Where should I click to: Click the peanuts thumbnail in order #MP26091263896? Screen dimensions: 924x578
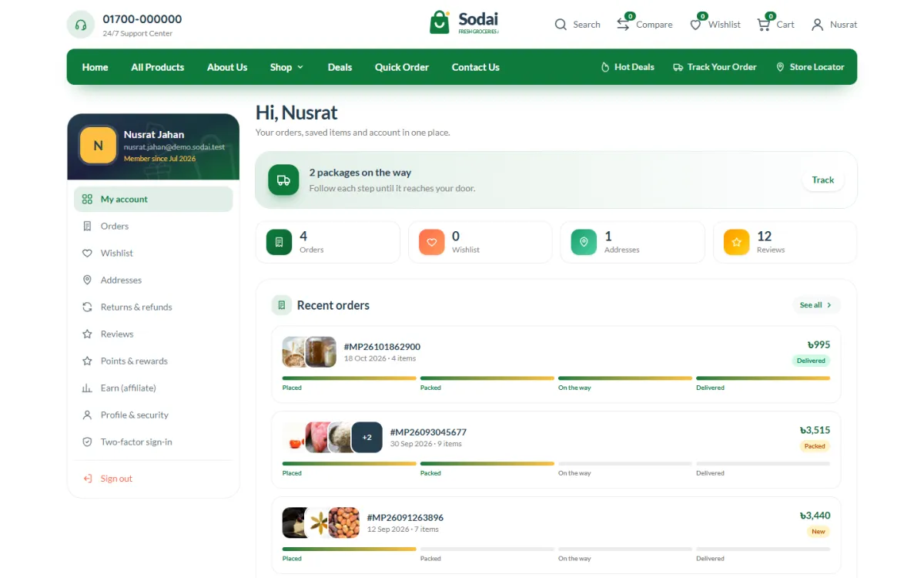[344, 523]
